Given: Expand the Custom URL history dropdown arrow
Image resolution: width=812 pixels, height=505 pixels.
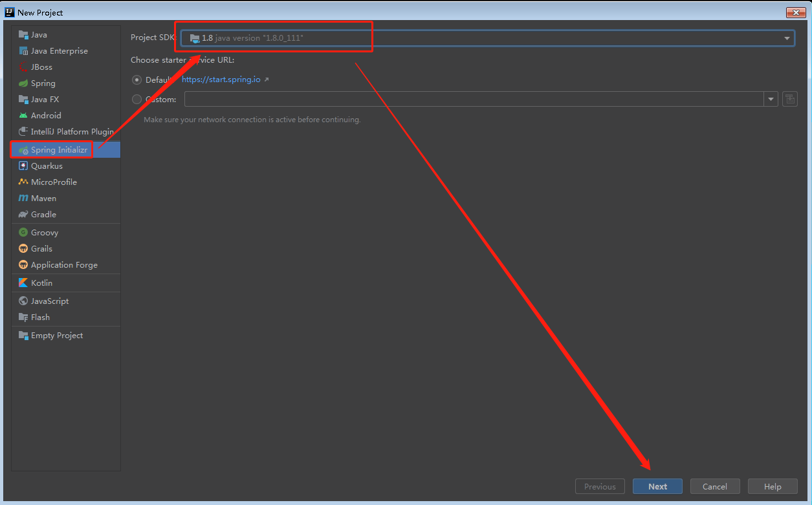Looking at the screenshot, I should [x=771, y=100].
